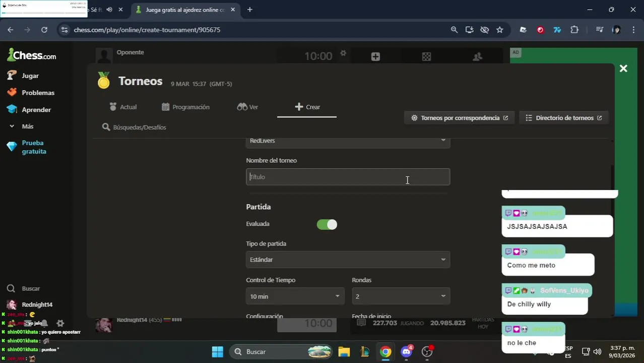
Task: Focus the Nombre del torneo title field
Action: pos(348,177)
